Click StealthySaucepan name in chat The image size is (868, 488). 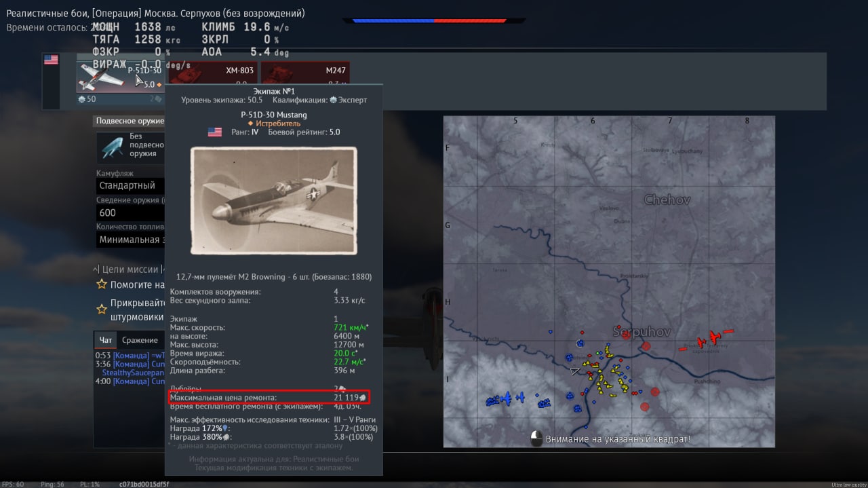[x=133, y=373]
